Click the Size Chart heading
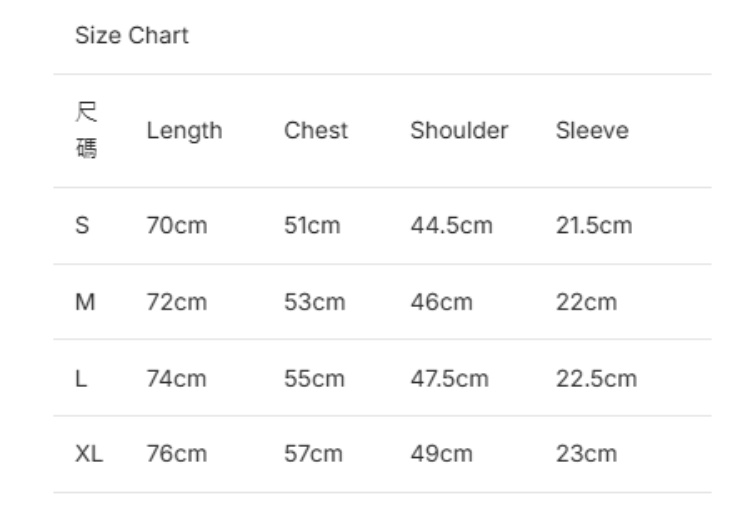Viewport: 750px width, 525px height. coord(131,36)
